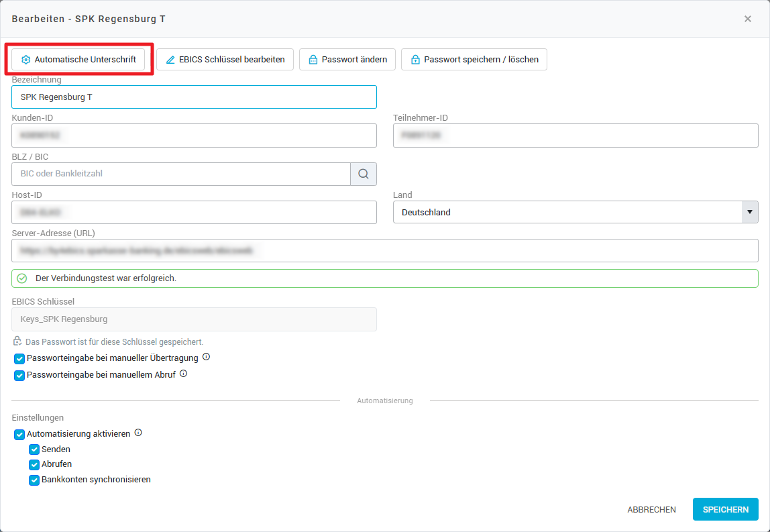The width and height of the screenshot is (770, 532).
Task: Open Automatische Unterschrift settings
Action: [78, 59]
